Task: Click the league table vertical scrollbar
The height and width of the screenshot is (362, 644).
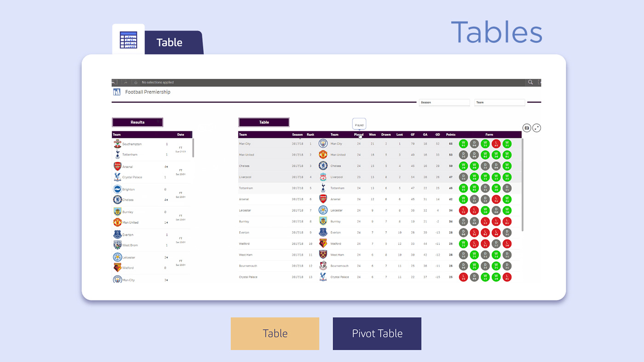Action: (523, 185)
